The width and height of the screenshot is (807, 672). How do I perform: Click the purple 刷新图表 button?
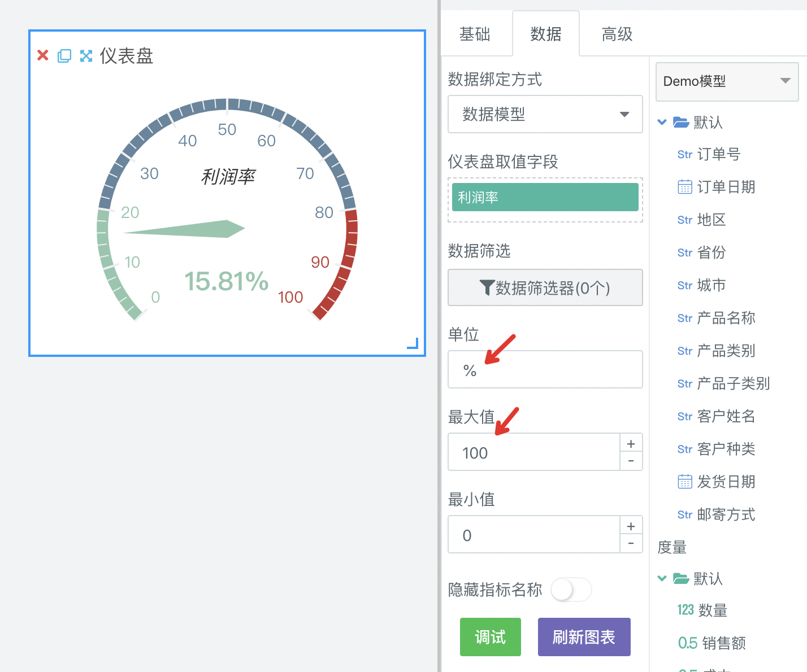click(x=584, y=637)
